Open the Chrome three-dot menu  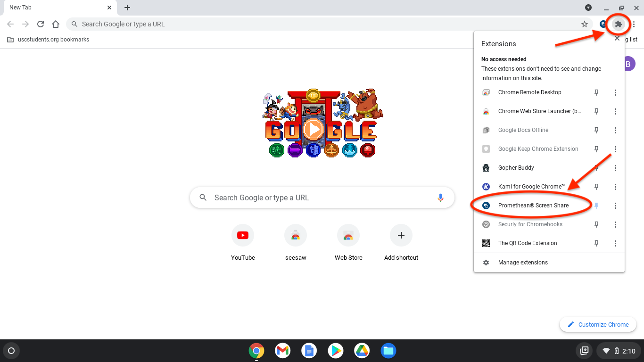pyautogui.click(x=634, y=24)
